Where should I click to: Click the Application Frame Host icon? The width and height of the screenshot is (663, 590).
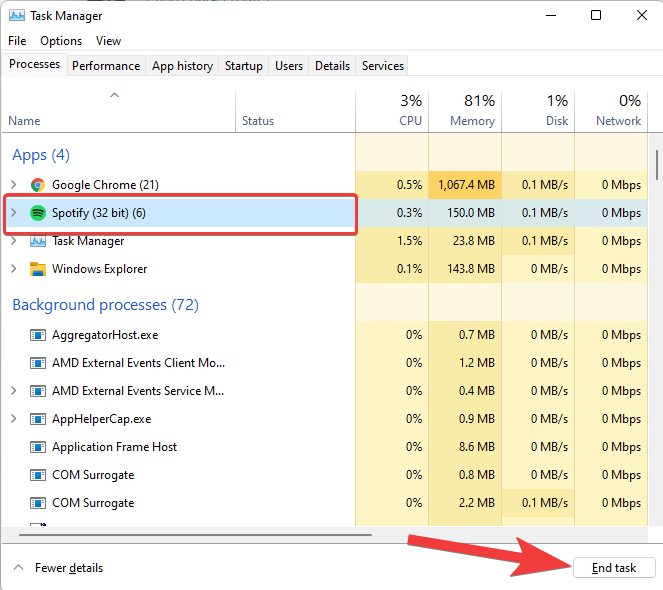click(x=38, y=447)
